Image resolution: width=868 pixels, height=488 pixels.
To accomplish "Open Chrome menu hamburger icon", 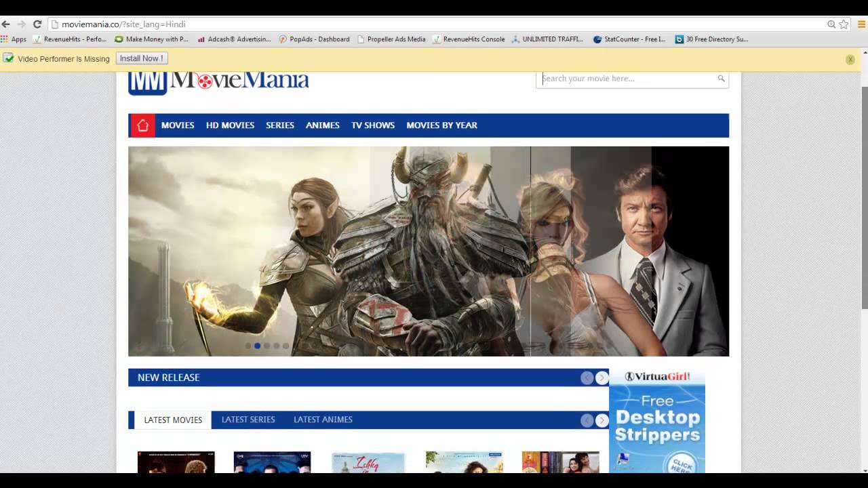I will [860, 24].
